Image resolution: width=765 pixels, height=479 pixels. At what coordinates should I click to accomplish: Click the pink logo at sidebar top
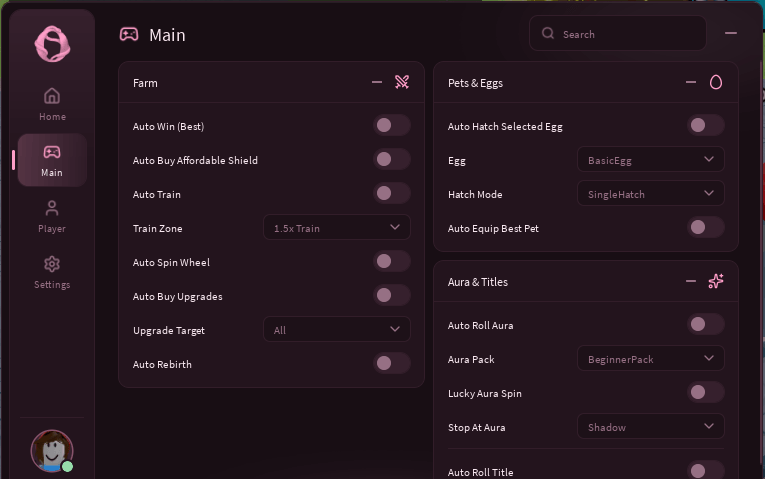[x=52, y=44]
